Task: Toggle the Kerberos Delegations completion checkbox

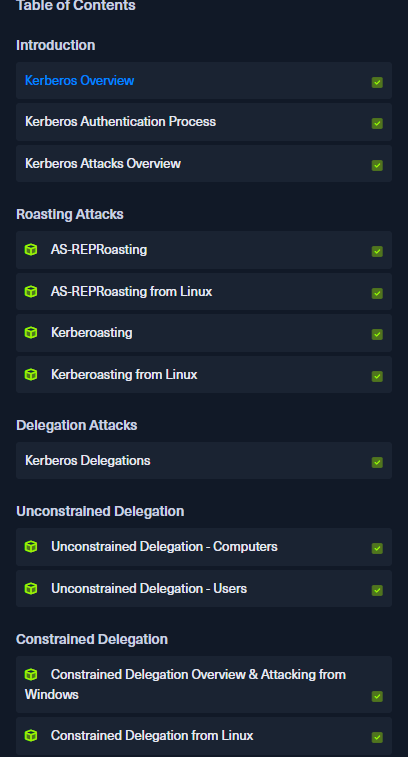Action: click(x=377, y=463)
